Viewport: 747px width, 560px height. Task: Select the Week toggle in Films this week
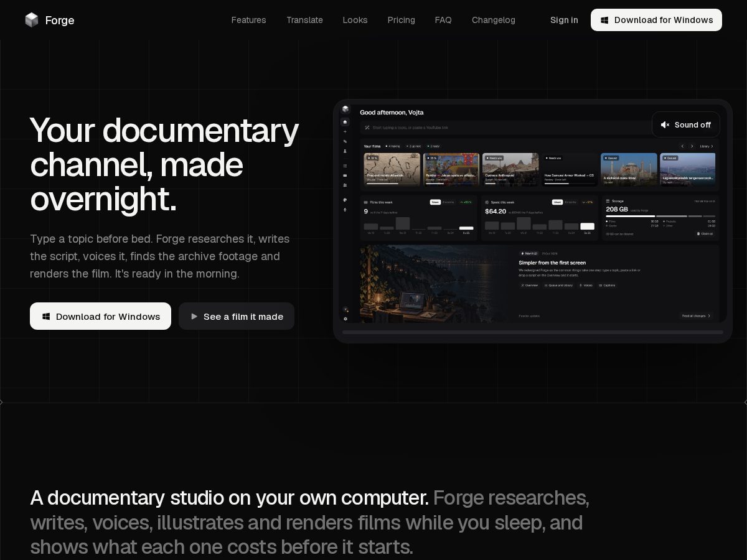[x=435, y=202]
